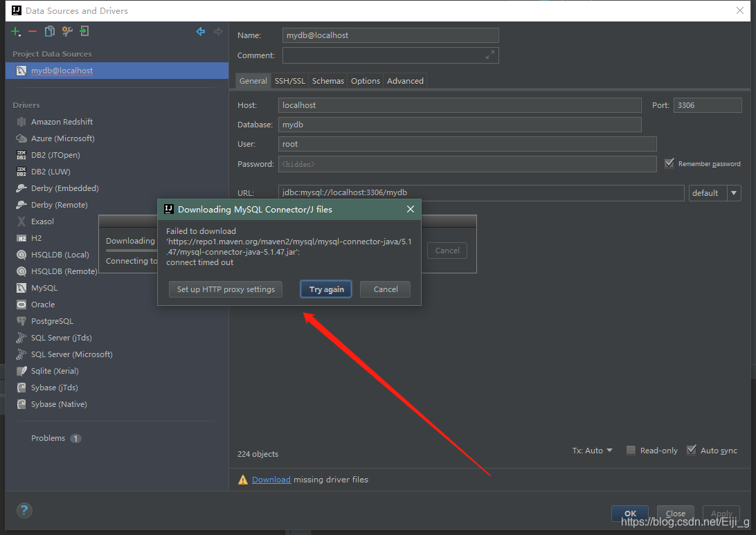756x535 pixels.
Task: Enable the Read-only checkbox
Action: (631, 450)
